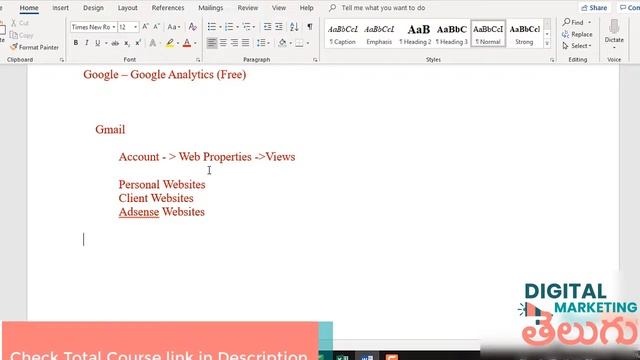Open the Styles pane launcher

552,60
